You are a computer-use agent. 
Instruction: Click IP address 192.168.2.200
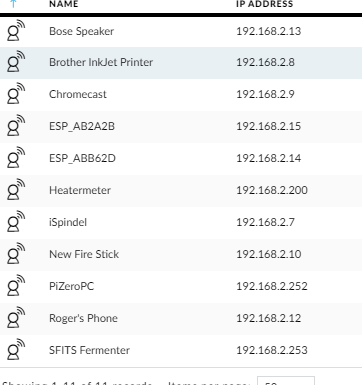point(272,190)
